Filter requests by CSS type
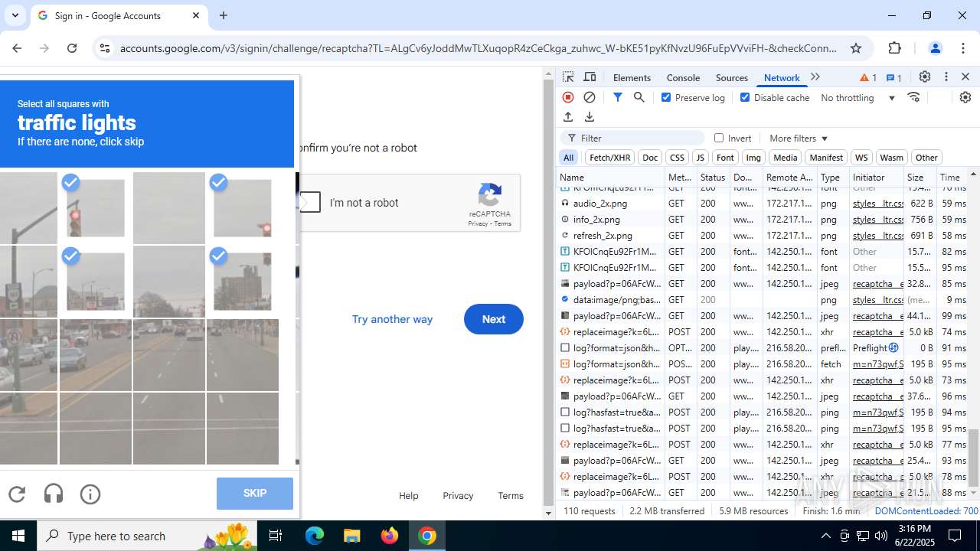The image size is (980, 551). click(x=677, y=158)
